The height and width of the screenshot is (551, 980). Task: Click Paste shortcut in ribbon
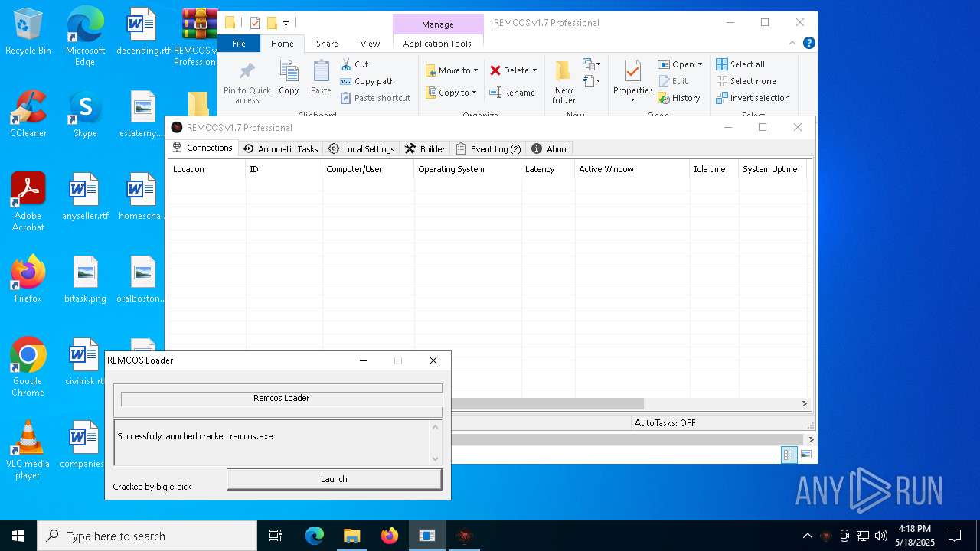376,98
